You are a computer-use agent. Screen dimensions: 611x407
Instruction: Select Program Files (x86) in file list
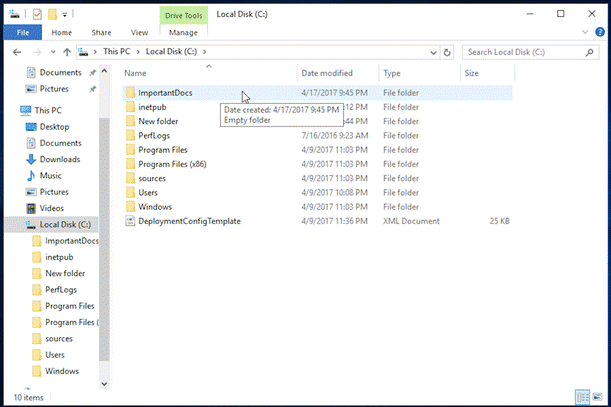(x=317, y=164)
